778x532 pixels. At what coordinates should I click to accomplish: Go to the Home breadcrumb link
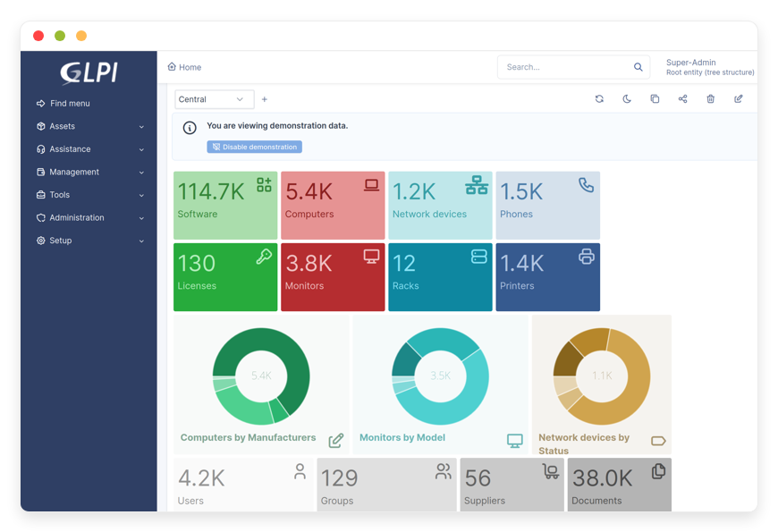184,67
